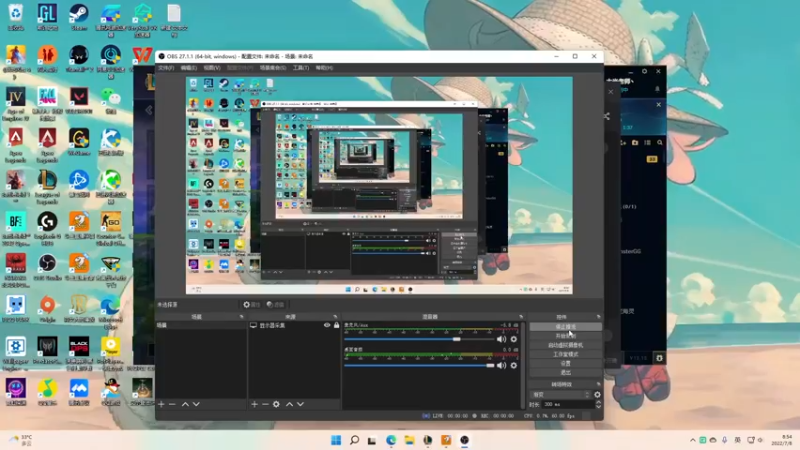Launch the Counter-Strike GO desktop shortcut
Viewport: 800px width, 450px height.
110,229
